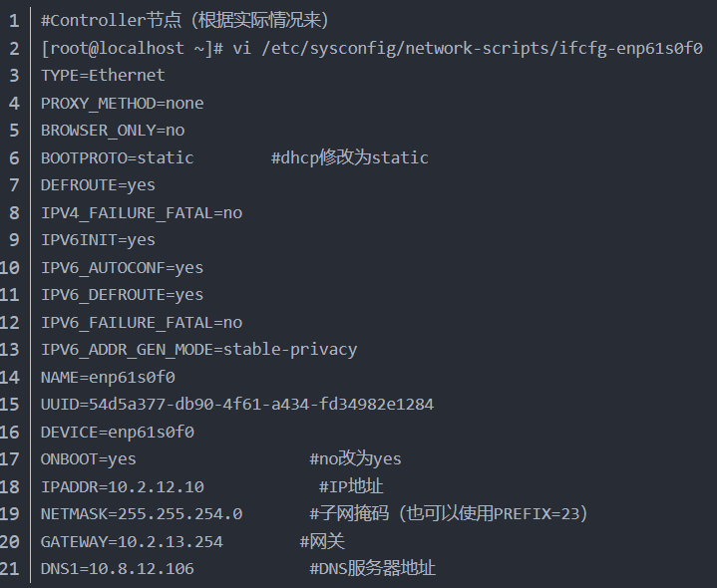Click the GATEWAY=10.2.13.254 text
Image resolution: width=717 pixels, height=588 pixels.
coord(132,541)
